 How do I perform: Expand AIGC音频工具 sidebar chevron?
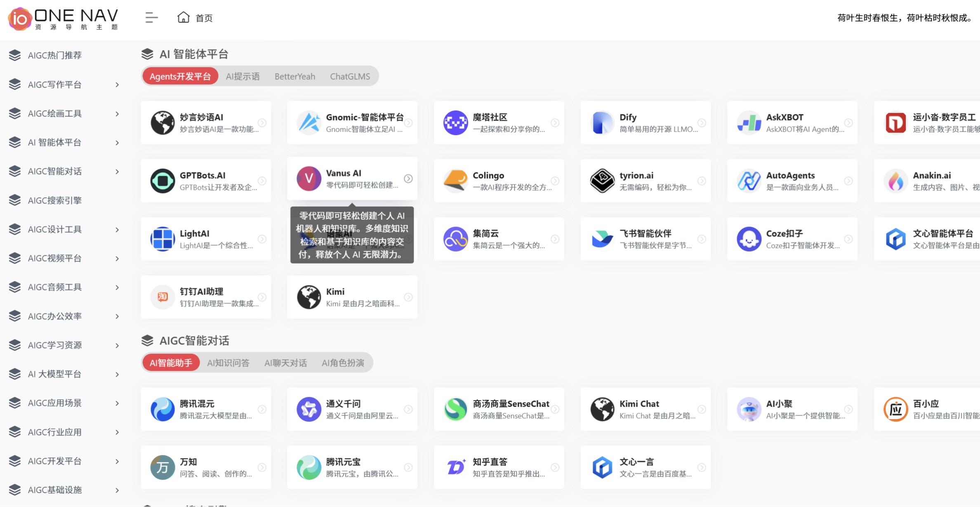(x=117, y=288)
